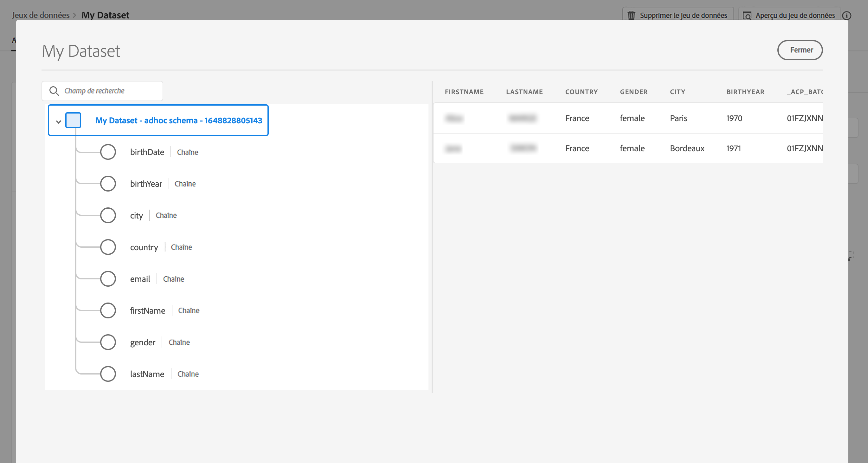Click the trash icon for Supprimer
The image size is (868, 463).
pyautogui.click(x=631, y=16)
